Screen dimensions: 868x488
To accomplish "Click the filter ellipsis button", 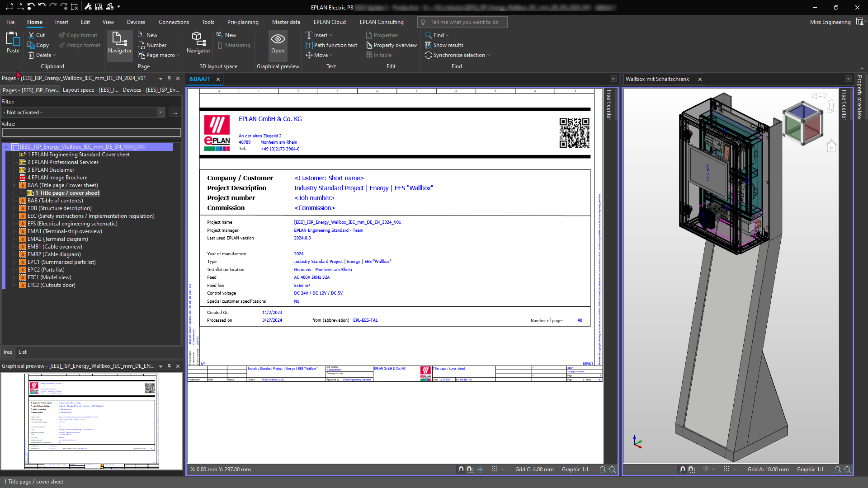I will click(175, 113).
